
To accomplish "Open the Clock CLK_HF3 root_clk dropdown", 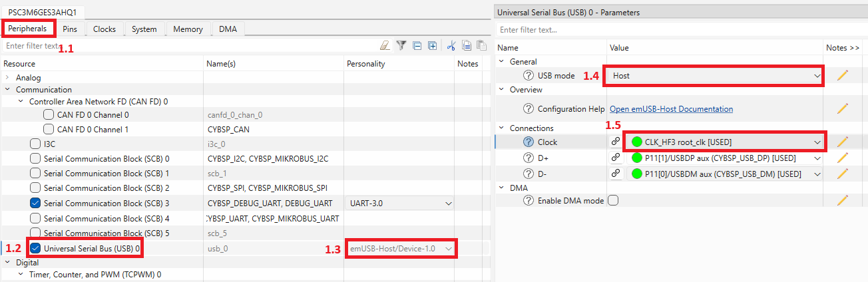I will [x=725, y=142].
